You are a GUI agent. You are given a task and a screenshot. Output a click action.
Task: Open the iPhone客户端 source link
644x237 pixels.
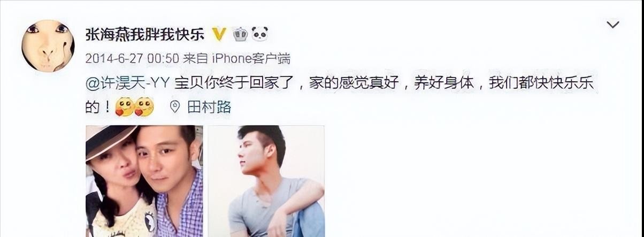pyautogui.click(x=251, y=58)
